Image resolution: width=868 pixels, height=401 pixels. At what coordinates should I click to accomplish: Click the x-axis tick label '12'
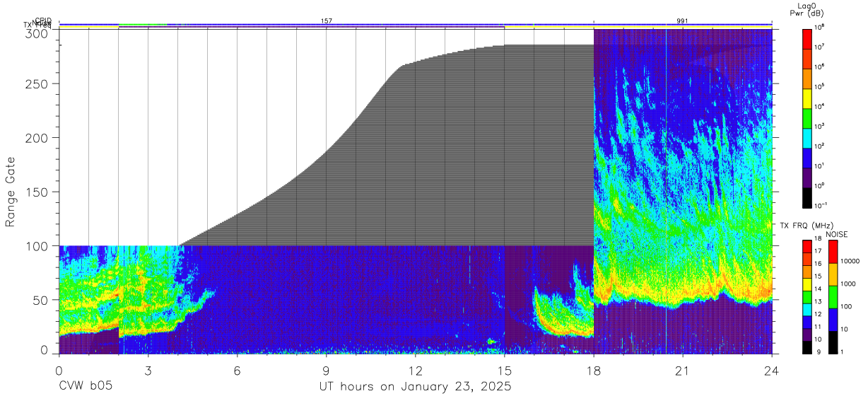(415, 371)
